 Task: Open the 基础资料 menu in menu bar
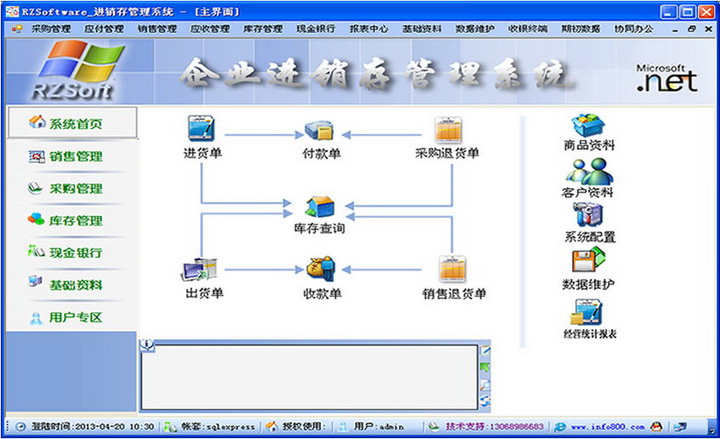click(x=422, y=29)
